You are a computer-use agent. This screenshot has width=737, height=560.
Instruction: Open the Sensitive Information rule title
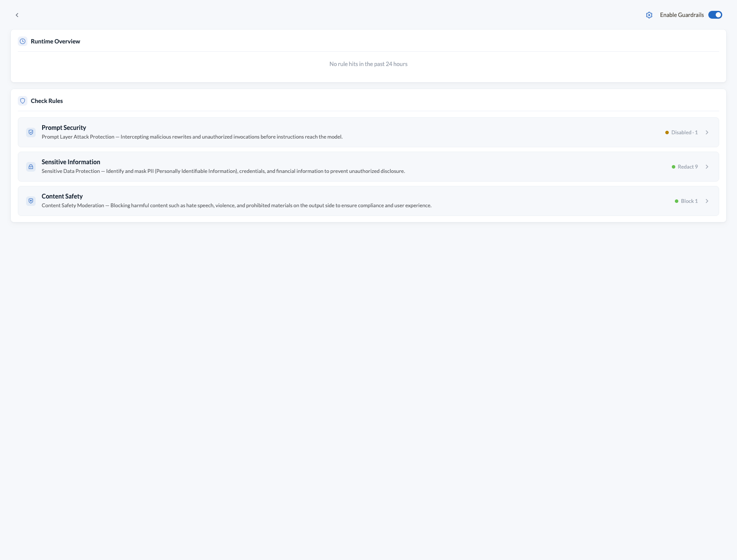pos(71,162)
